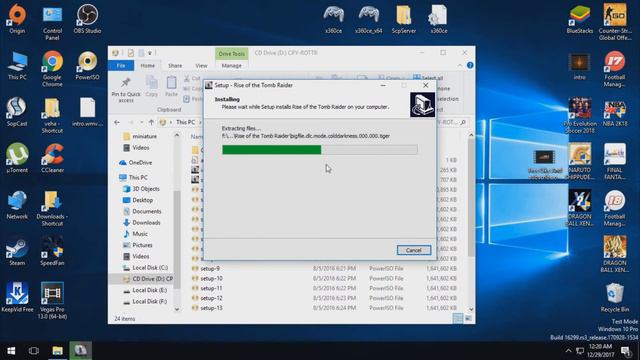This screenshot has width=640, height=360.
Task: Open miniature folder in navigation pane
Action: [x=140, y=136]
